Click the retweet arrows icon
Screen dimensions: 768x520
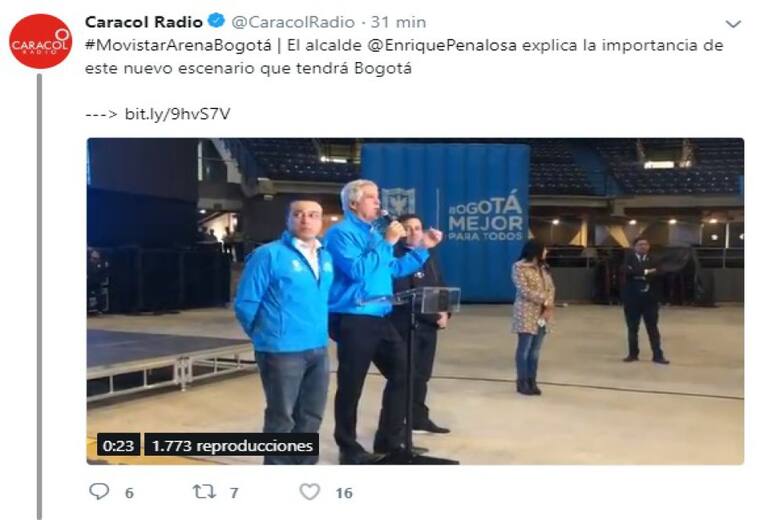tap(204, 491)
